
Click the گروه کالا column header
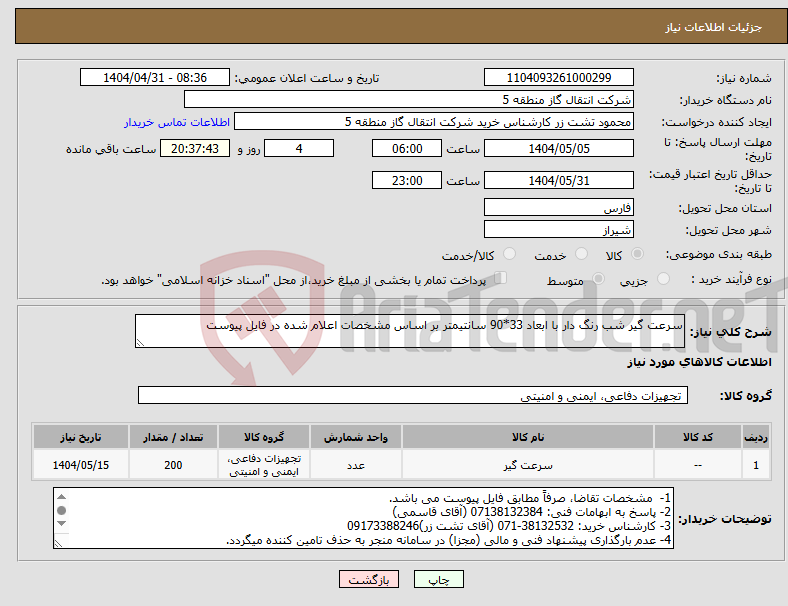pos(264,437)
